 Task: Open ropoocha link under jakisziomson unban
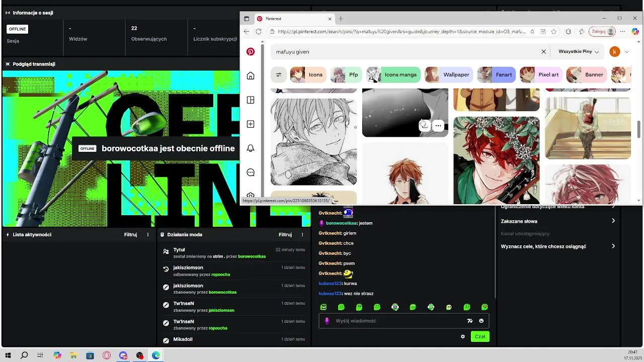coord(220,275)
